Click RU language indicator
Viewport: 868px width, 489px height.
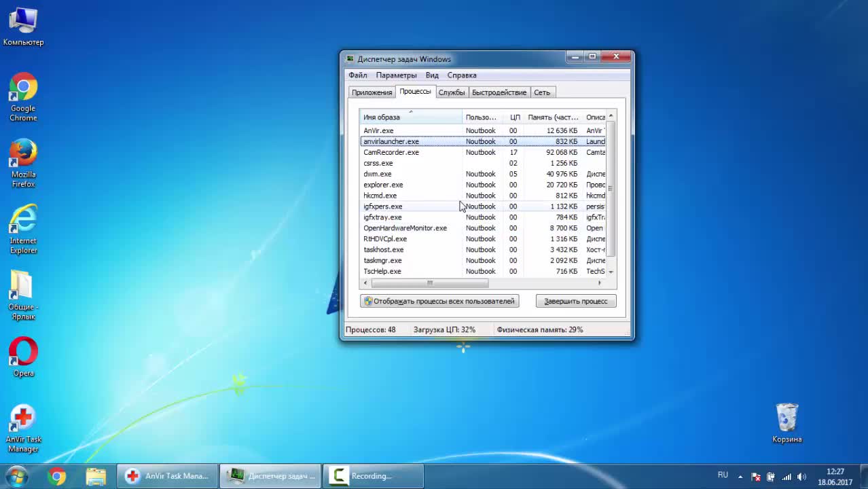tap(723, 475)
